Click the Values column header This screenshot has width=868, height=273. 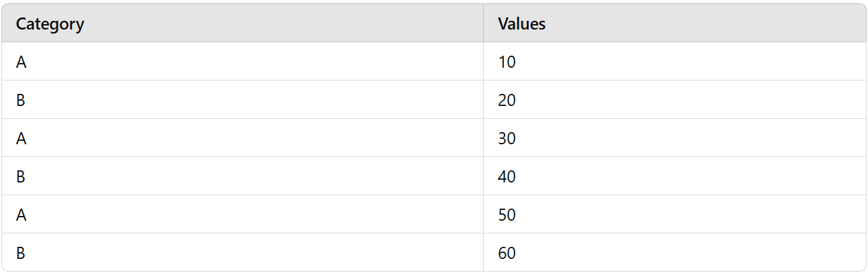pos(675,23)
